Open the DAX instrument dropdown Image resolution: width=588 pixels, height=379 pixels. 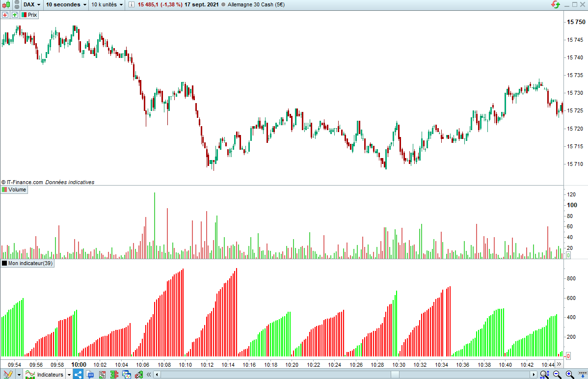[x=32, y=4]
